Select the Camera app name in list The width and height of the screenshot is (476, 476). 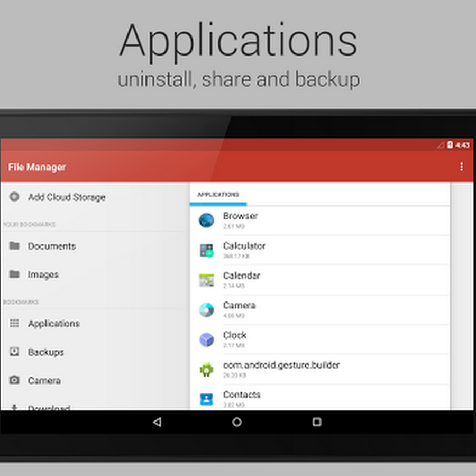pos(239,305)
